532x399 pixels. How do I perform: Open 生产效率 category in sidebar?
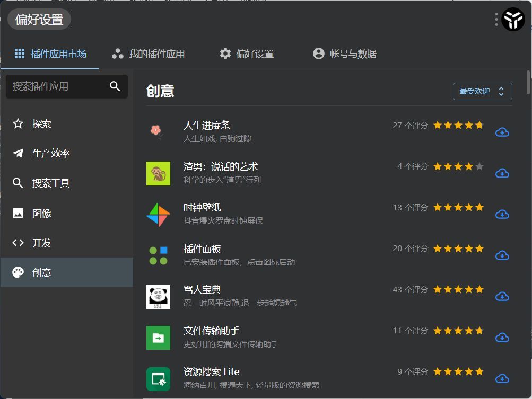click(x=66, y=153)
